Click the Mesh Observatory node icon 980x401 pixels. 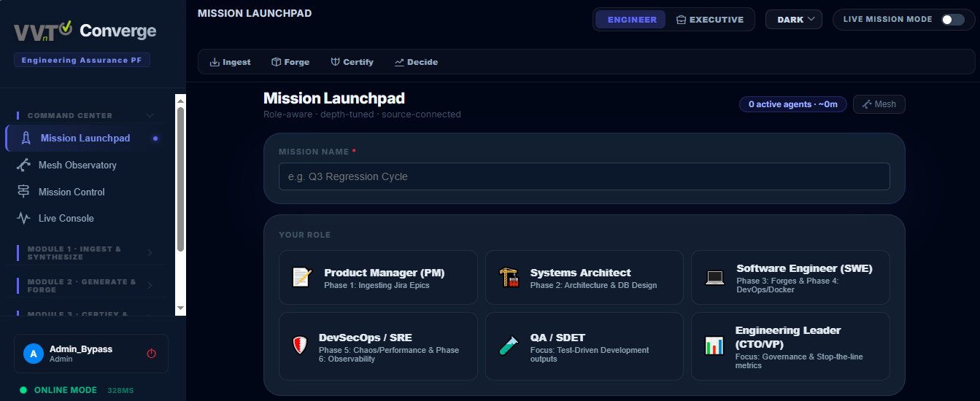click(23, 166)
